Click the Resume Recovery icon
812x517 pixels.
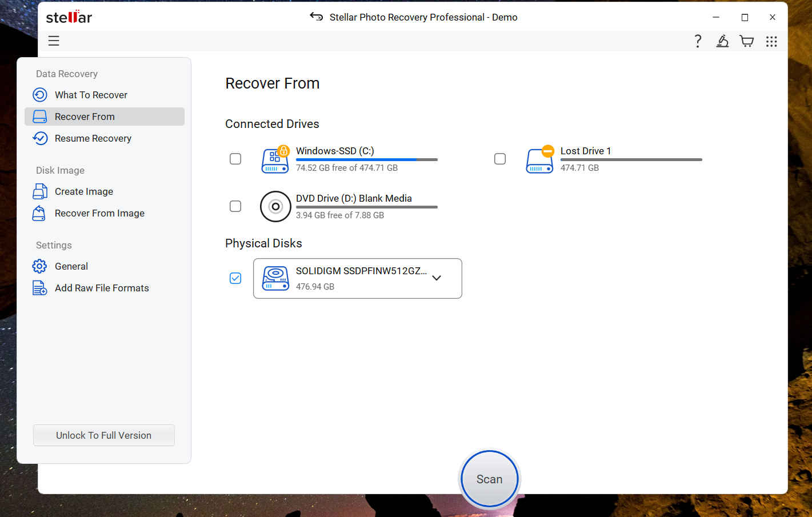tap(40, 138)
